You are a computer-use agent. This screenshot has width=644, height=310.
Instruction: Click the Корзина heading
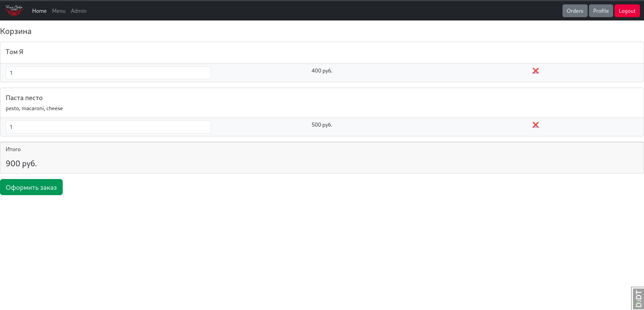[16, 31]
